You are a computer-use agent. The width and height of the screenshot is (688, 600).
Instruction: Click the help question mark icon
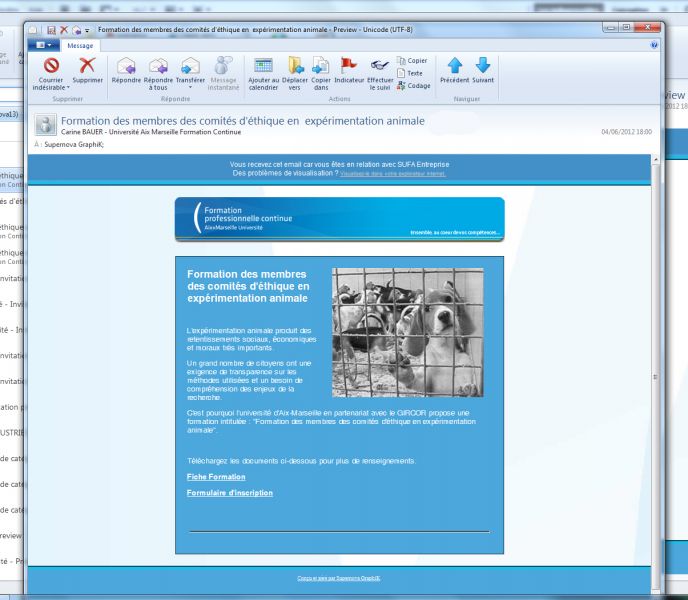[654, 45]
